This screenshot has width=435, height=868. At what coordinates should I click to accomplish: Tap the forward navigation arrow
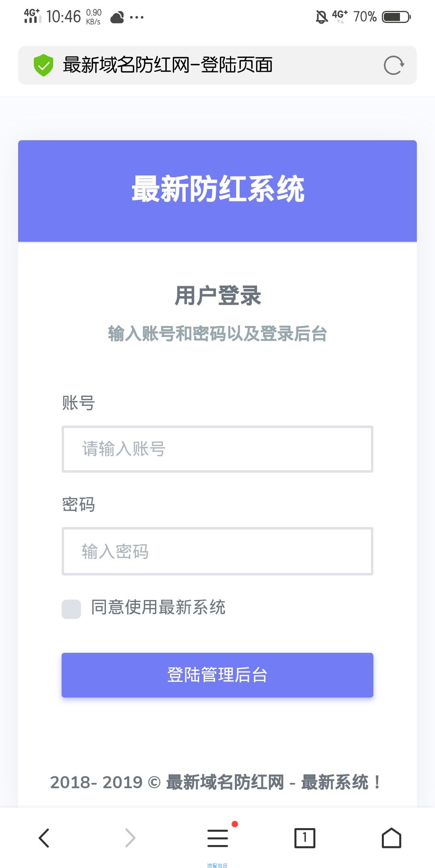[x=130, y=838]
